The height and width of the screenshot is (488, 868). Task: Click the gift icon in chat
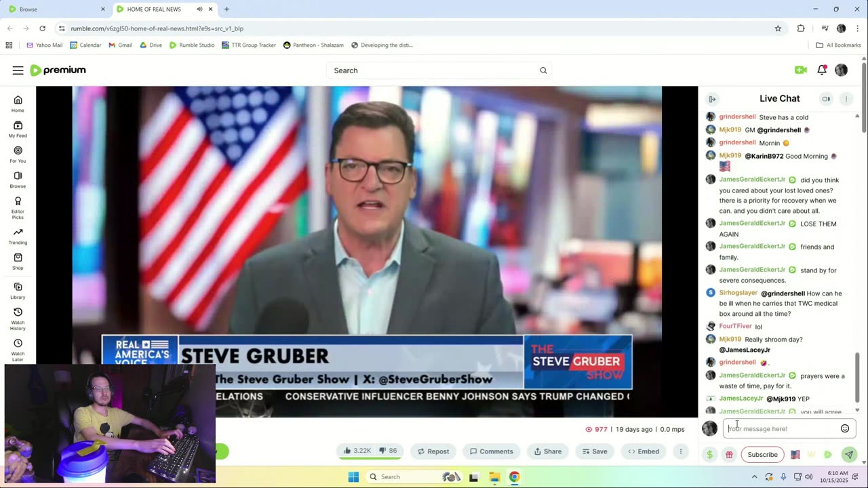(729, 455)
